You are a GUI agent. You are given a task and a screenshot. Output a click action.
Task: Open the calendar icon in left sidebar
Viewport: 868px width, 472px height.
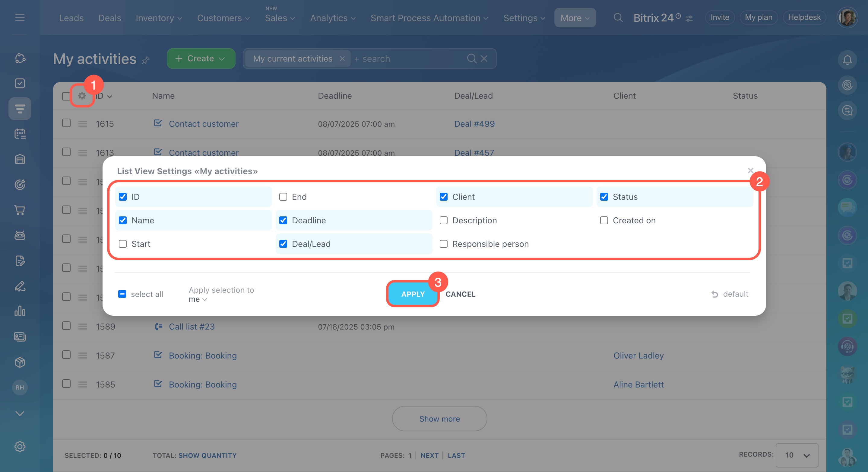pyautogui.click(x=20, y=134)
